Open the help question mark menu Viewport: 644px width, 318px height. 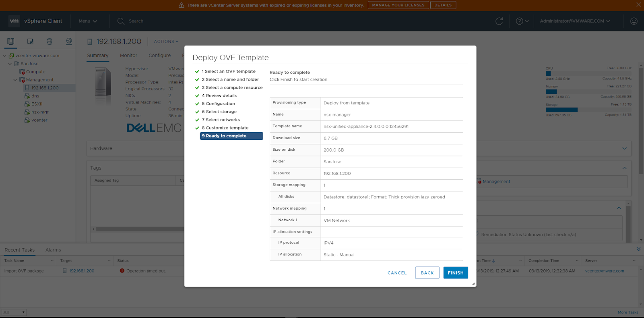522,21
